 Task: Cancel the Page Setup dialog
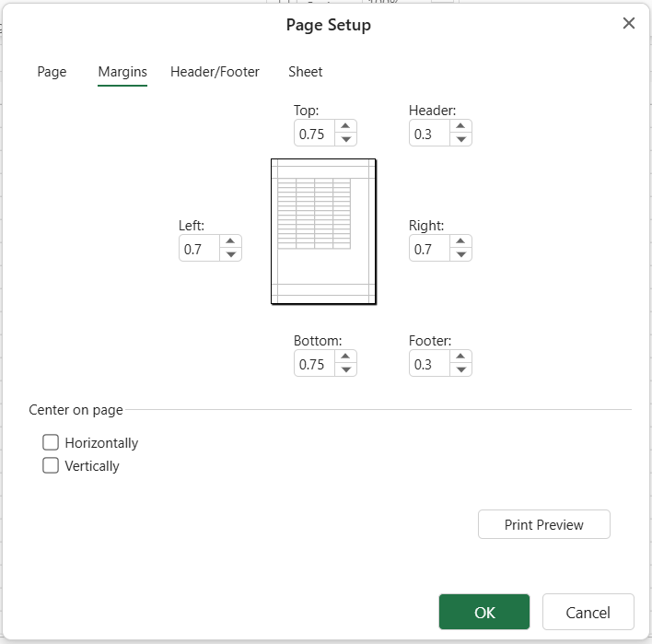588,612
